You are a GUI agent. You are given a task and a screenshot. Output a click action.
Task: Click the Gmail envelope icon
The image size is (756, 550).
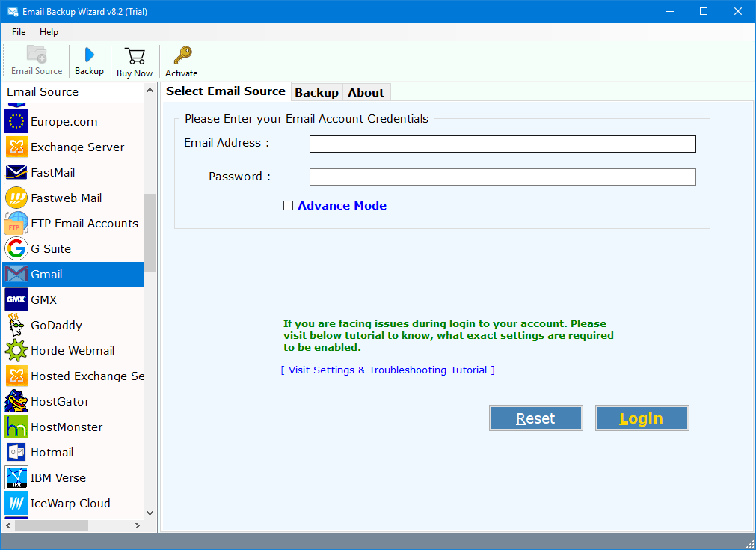(16, 274)
